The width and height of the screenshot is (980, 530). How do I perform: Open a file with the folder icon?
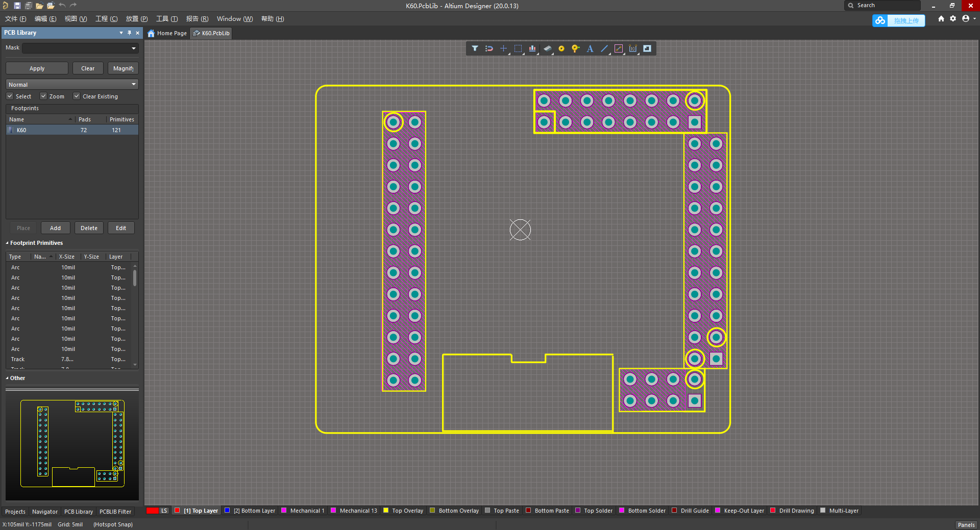click(39, 6)
